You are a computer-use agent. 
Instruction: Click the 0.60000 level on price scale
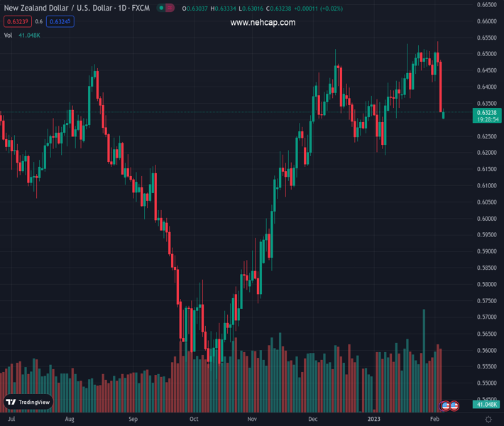[x=486, y=219]
